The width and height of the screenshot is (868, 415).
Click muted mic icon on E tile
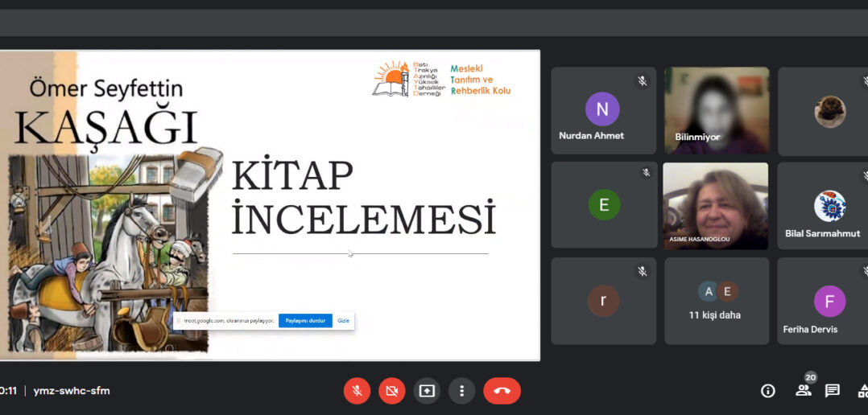[646, 173]
